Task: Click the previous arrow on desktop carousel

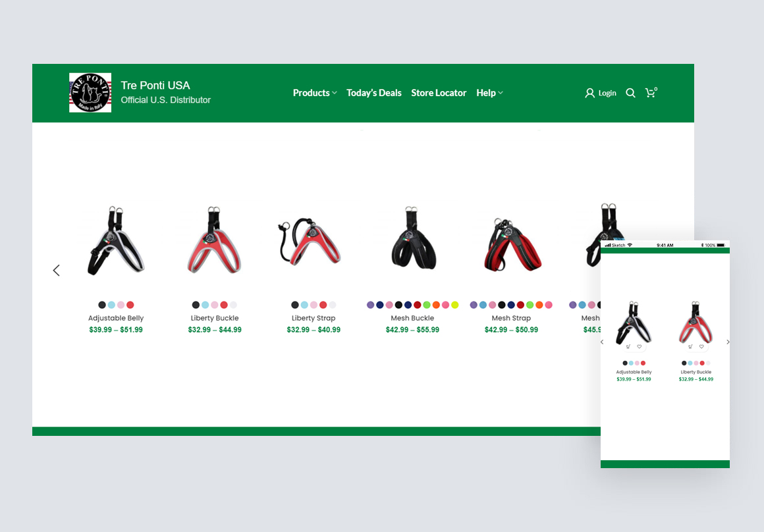Action: [56, 270]
